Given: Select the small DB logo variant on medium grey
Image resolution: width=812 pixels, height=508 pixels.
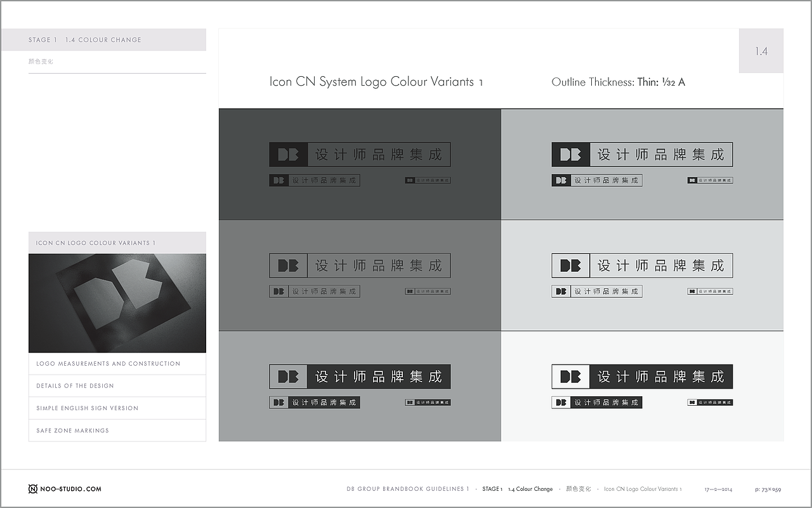Looking at the screenshot, I should coord(314,291).
